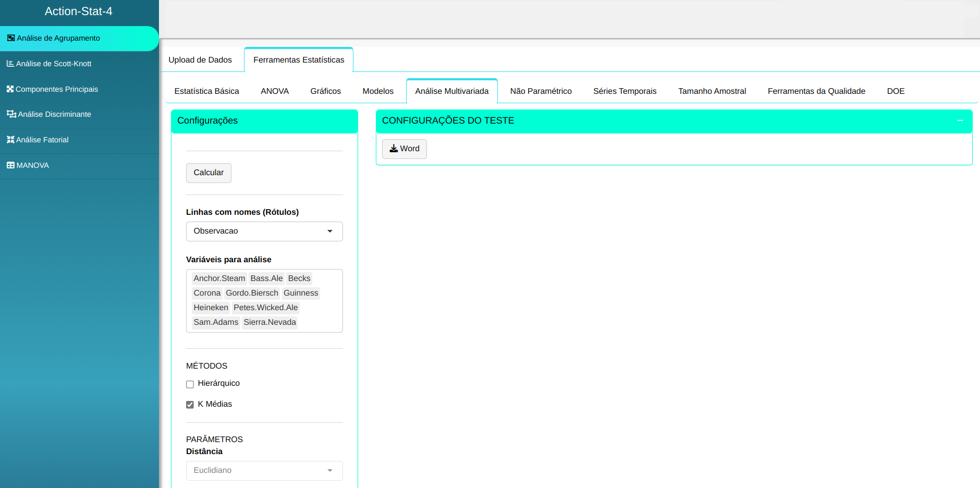Image resolution: width=980 pixels, height=488 pixels.
Task: Open the Observacao row labels dropdown
Action: pos(264,231)
